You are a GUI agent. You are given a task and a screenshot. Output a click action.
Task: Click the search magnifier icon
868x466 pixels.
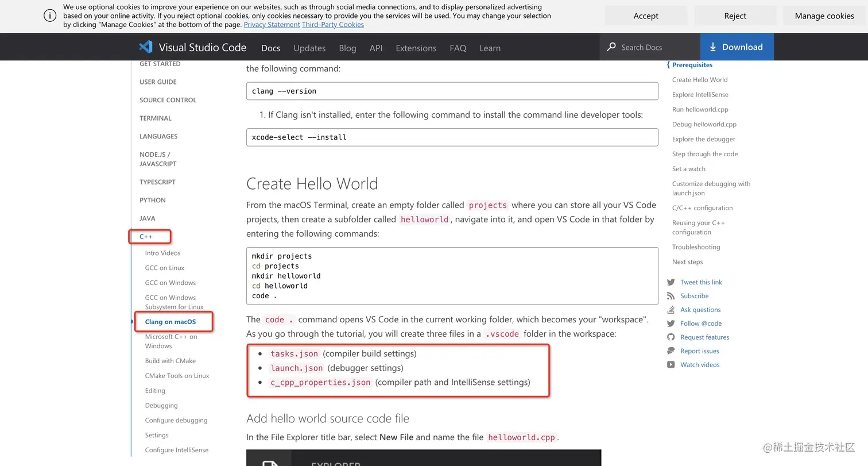[611, 47]
